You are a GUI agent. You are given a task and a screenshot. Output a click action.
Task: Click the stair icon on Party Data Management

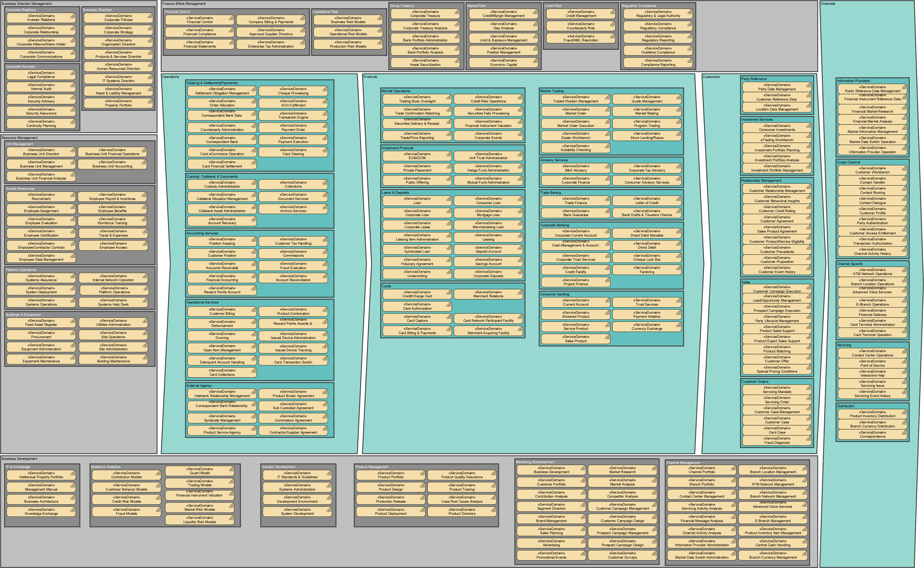pyautogui.click(x=808, y=85)
